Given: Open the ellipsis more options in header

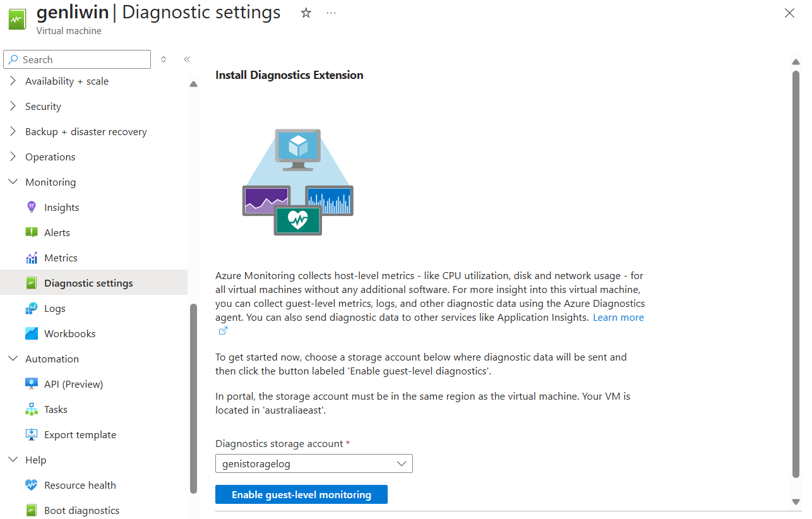Looking at the screenshot, I should click(x=331, y=13).
